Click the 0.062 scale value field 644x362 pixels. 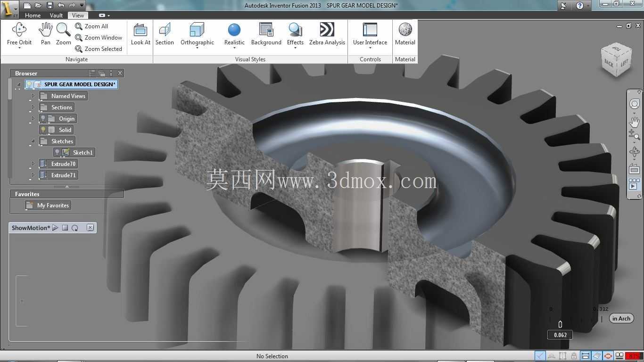[560, 335]
